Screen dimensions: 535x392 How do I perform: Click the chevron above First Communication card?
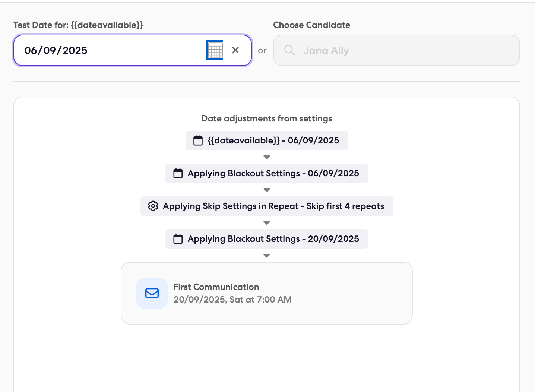[x=267, y=255]
